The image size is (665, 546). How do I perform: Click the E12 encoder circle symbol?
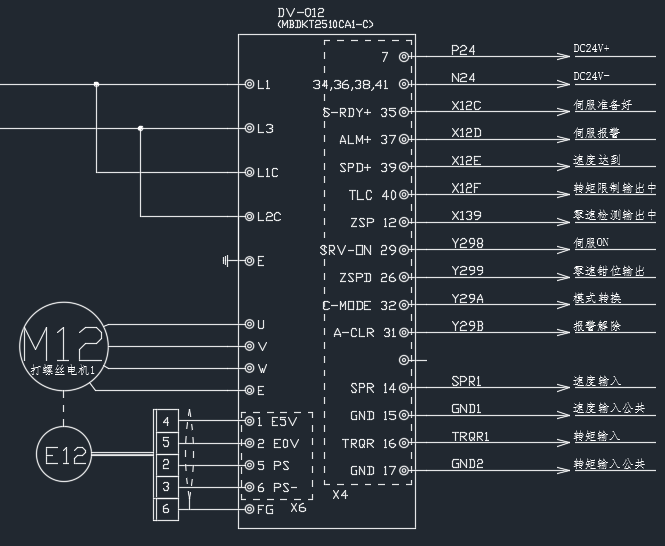coord(64,455)
